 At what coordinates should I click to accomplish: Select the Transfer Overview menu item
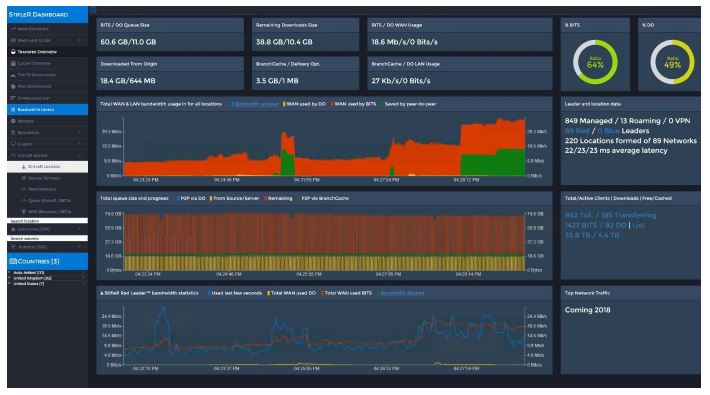point(48,52)
